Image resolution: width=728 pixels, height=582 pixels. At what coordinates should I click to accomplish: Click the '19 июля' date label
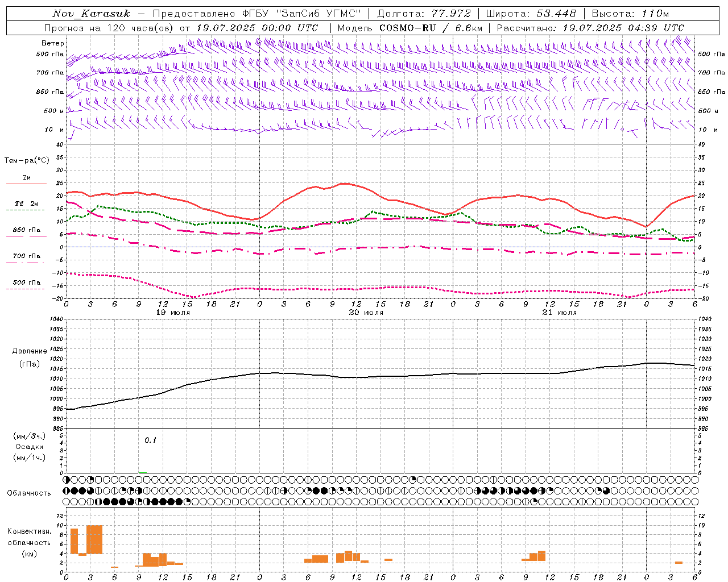click(173, 313)
